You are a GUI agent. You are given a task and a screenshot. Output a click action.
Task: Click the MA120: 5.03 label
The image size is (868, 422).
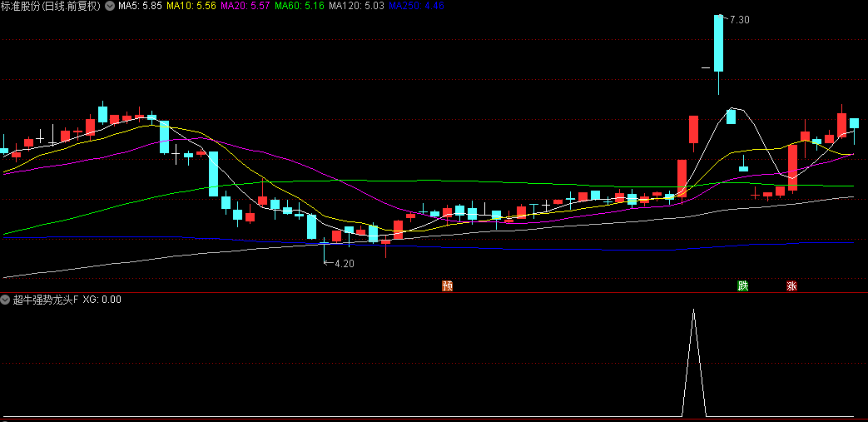pyautogui.click(x=356, y=6)
